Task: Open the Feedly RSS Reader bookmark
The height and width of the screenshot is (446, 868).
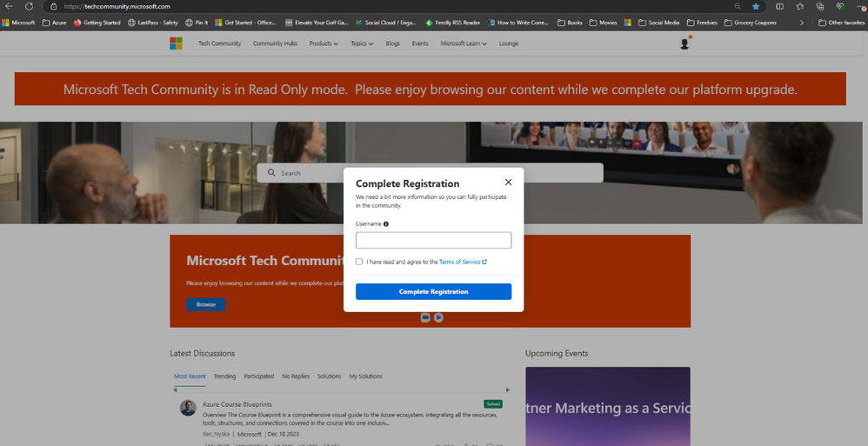Action: click(x=453, y=23)
